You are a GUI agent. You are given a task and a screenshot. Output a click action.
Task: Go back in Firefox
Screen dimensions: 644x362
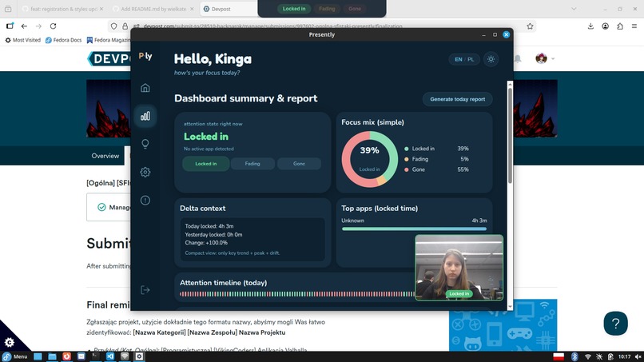(24, 26)
